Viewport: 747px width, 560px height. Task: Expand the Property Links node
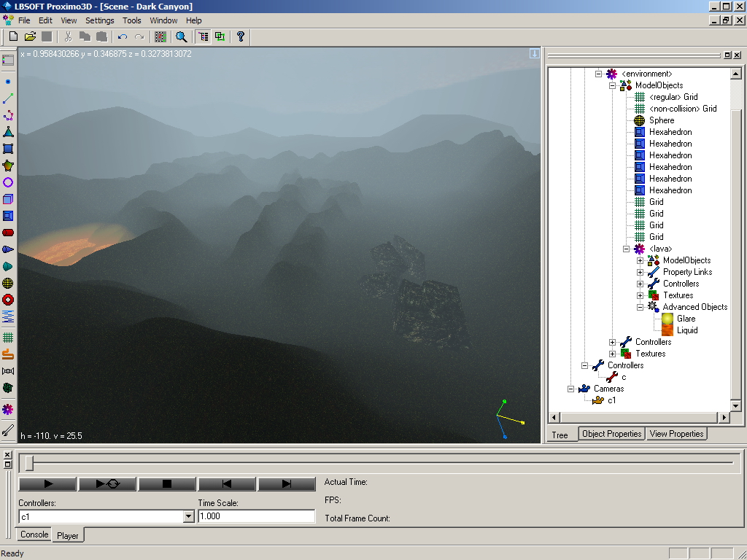[640, 272]
